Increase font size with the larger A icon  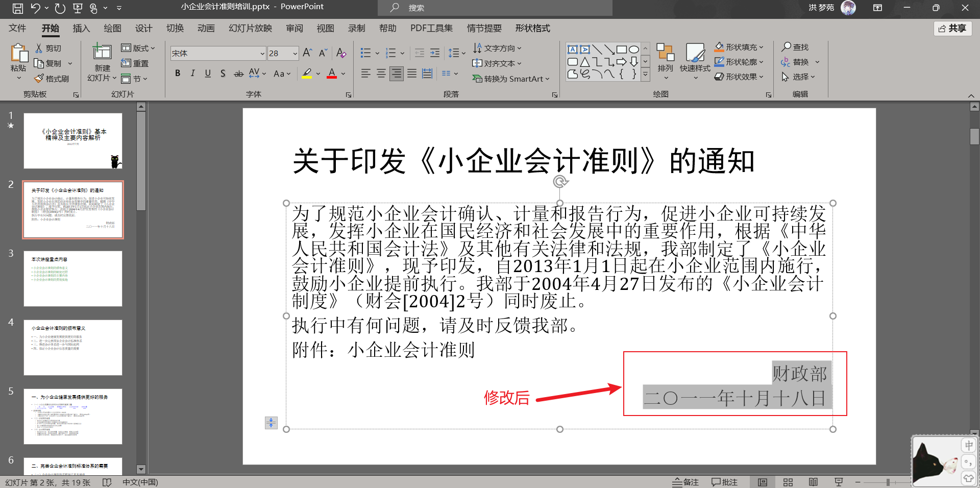307,53
